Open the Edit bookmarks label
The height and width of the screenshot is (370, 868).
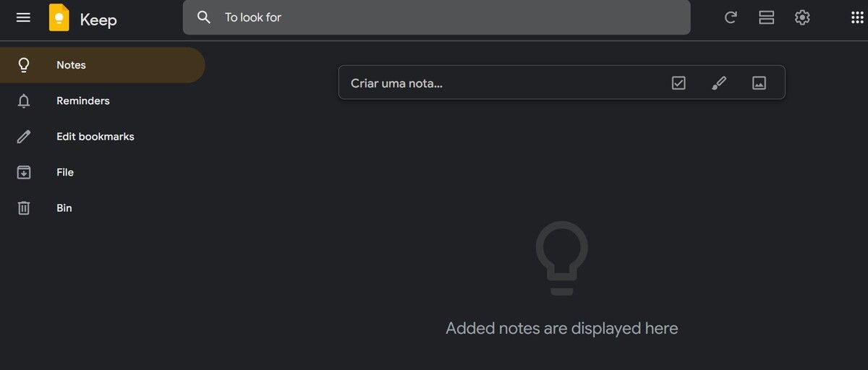(95, 137)
